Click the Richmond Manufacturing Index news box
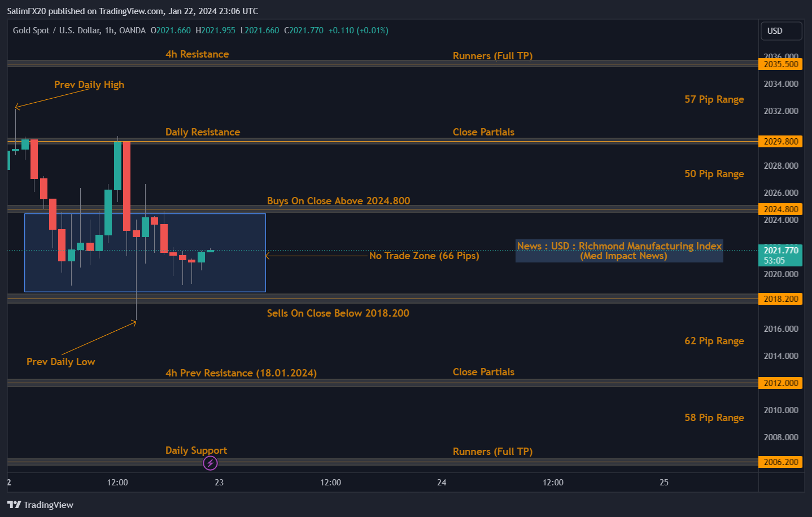Screen dimensions: 812x517 click(619, 251)
